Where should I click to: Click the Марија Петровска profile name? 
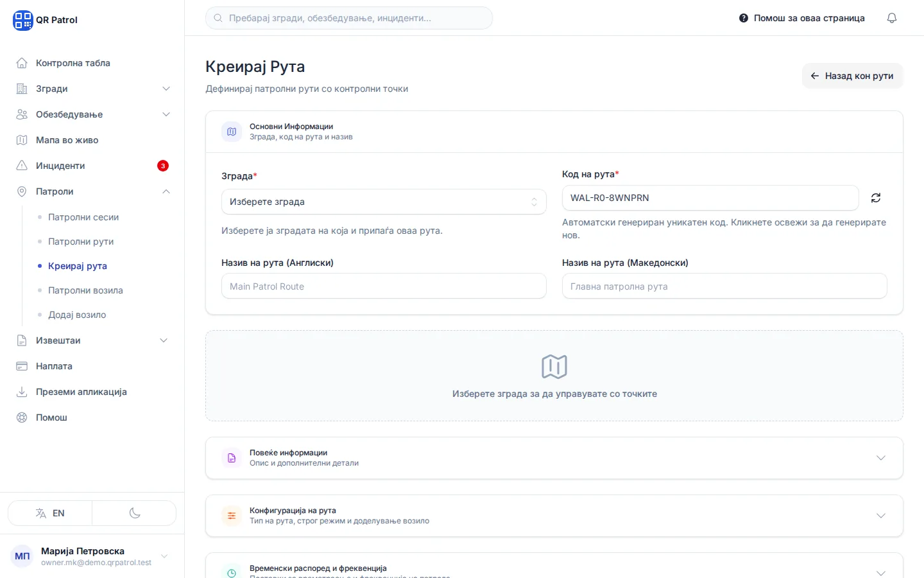(83, 551)
